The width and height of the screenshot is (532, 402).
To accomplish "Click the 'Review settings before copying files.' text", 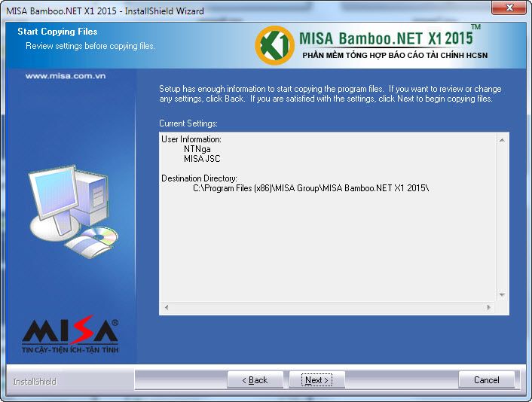I will pyautogui.click(x=90, y=46).
